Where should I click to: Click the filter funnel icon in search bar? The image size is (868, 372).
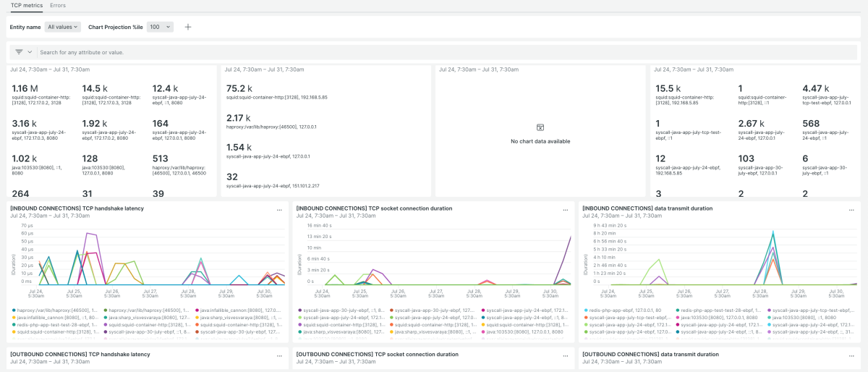pos(19,52)
